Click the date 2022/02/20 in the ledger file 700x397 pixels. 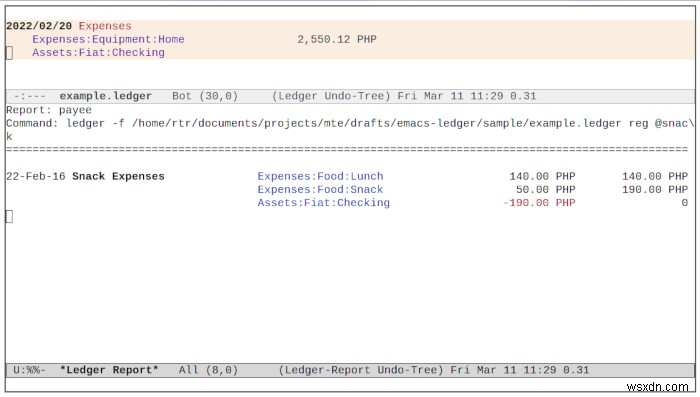[x=39, y=26]
